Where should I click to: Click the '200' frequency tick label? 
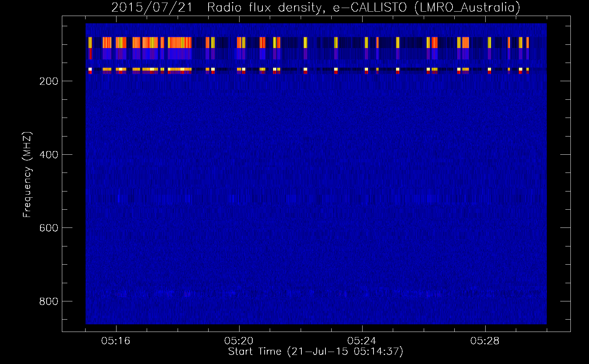[x=49, y=81]
